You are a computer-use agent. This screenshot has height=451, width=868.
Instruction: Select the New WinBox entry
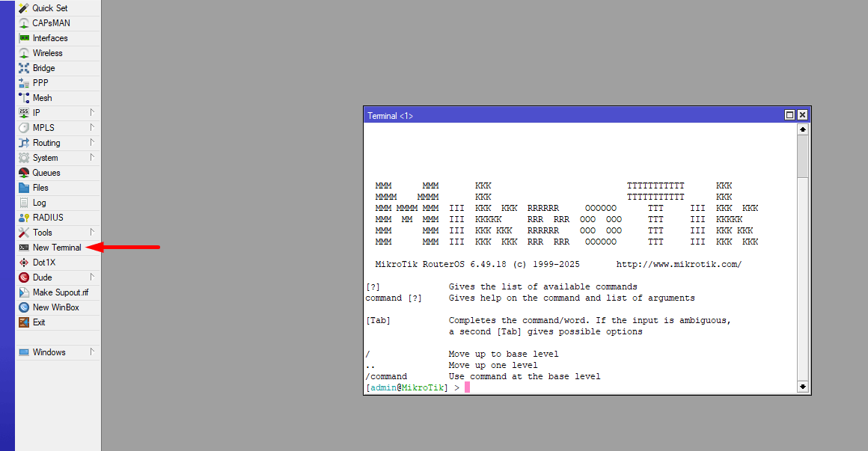58,307
